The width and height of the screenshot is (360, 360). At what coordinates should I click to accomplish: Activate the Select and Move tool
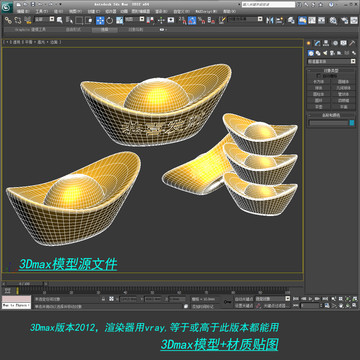pos(100,20)
